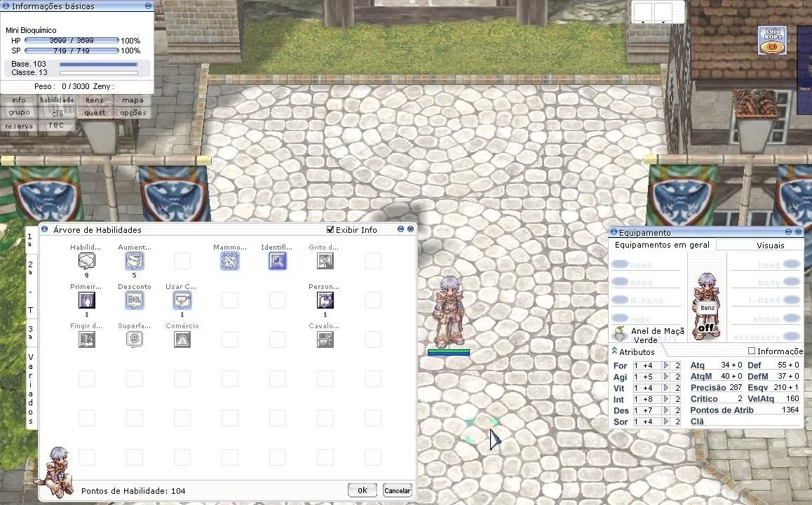Screen dimensions: 812x505
Task: Click the Anel de Maçã Verde item icon
Action: 619,332
